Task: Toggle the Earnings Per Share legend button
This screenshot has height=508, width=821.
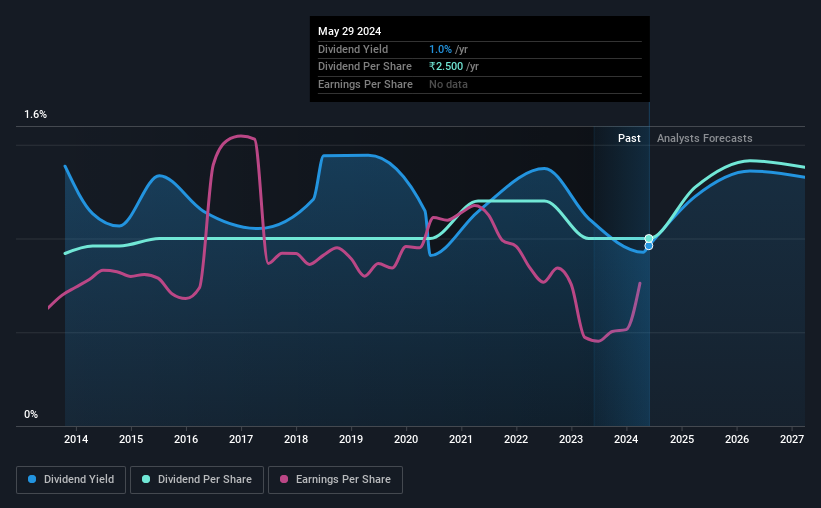Action: point(335,480)
